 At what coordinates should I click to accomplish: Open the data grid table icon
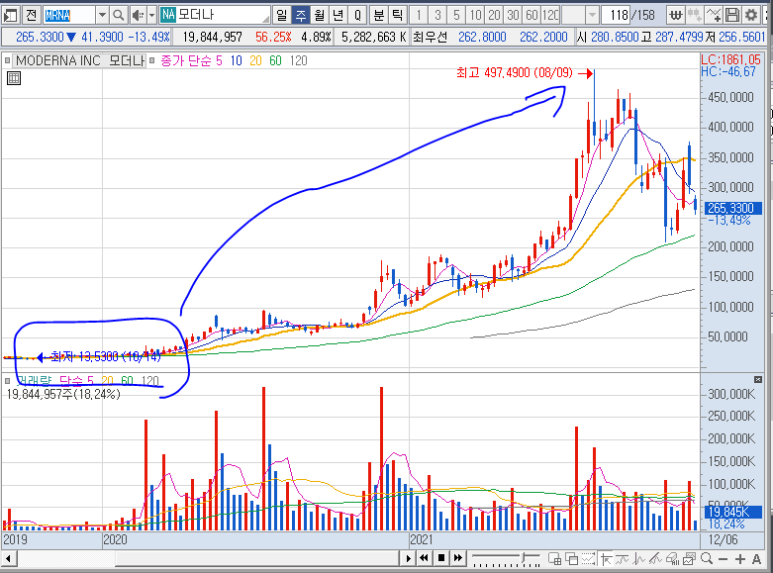(x=14, y=78)
